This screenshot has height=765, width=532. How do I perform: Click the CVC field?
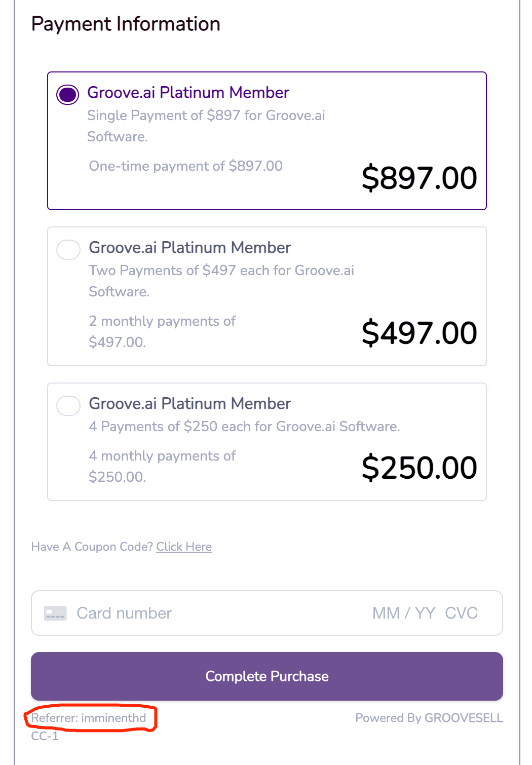tap(461, 613)
